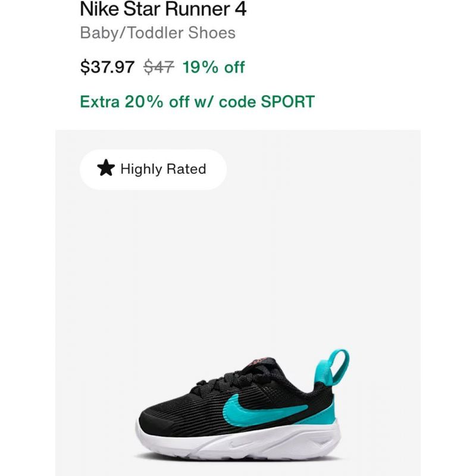The image size is (476, 476).
Task: Select the Baby/Toddler Shoes subtitle
Action: click(158, 33)
